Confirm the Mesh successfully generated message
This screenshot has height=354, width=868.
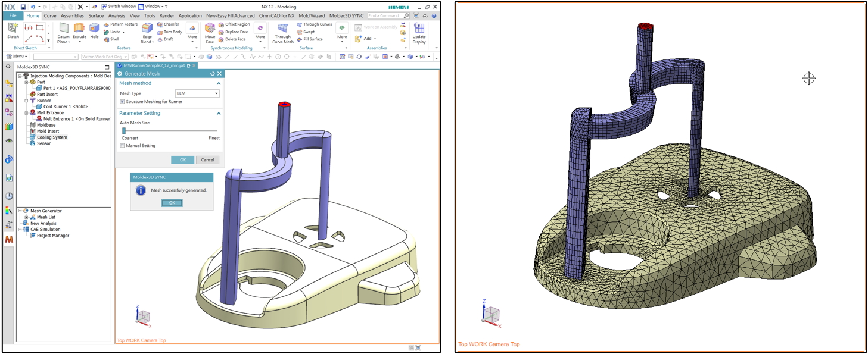(172, 203)
